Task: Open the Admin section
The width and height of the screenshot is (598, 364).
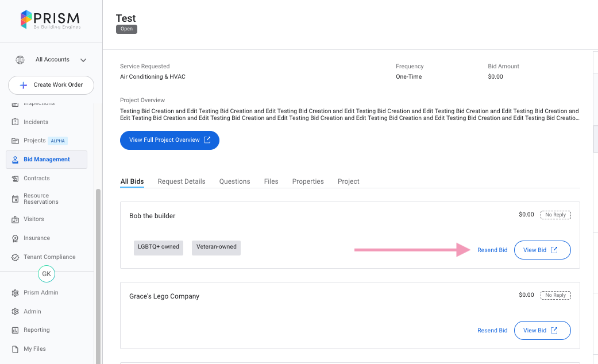Action: 32,311
